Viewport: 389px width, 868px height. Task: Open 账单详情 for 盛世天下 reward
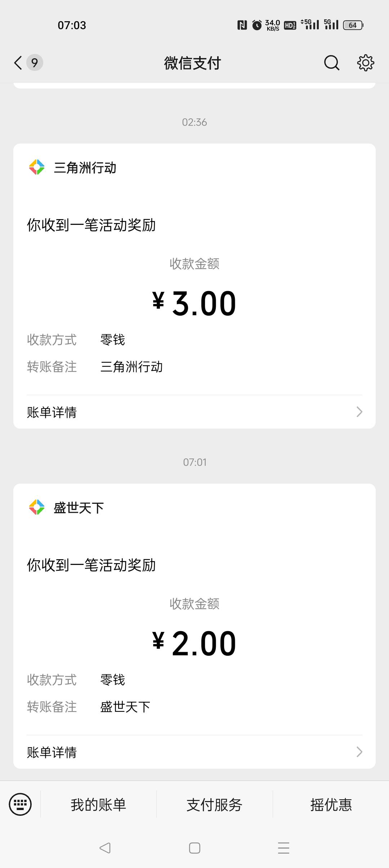click(52, 752)
